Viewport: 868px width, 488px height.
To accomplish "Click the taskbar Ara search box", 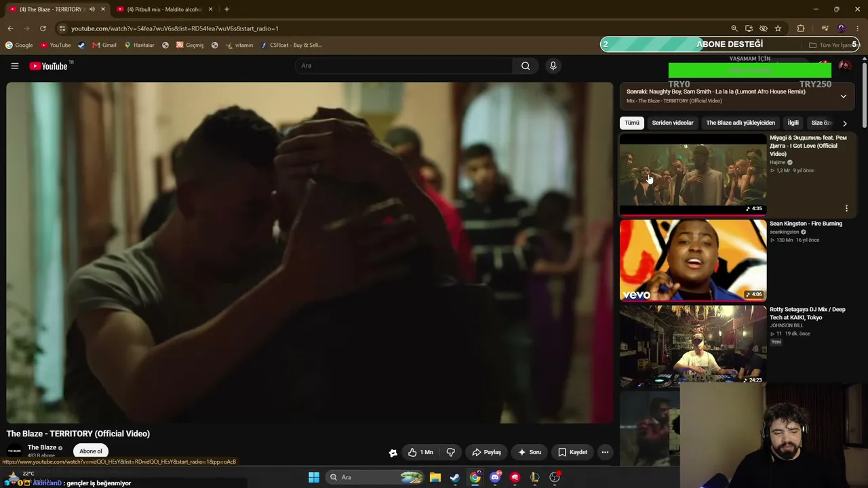I will point(375,477).
